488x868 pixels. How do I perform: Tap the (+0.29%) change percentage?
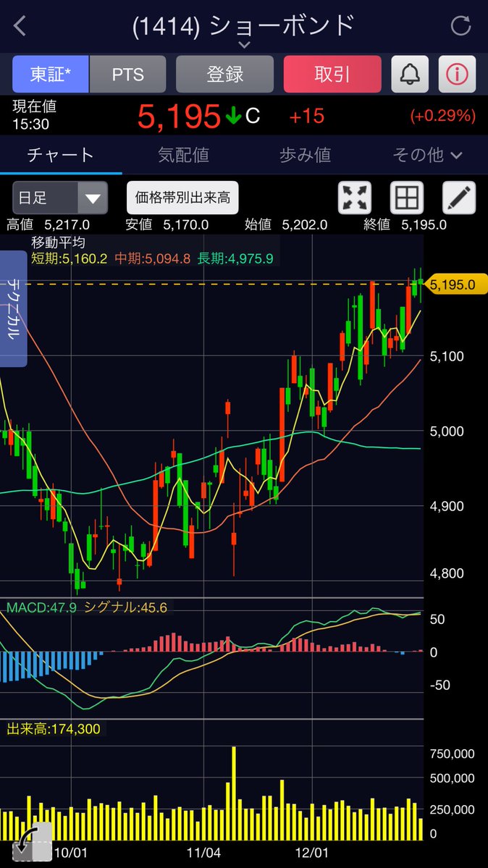[x=442, y=116]
